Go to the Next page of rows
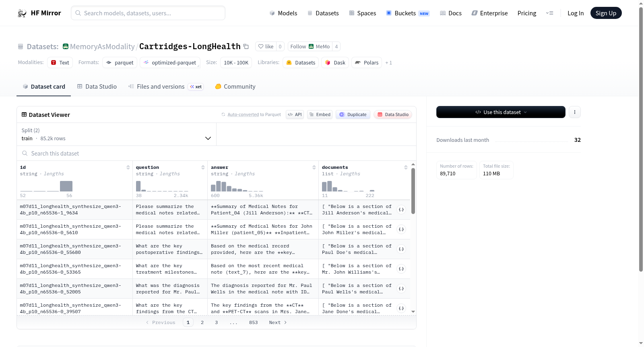The height and width of the screenshot is (347, 644). (x=278, y=322)
